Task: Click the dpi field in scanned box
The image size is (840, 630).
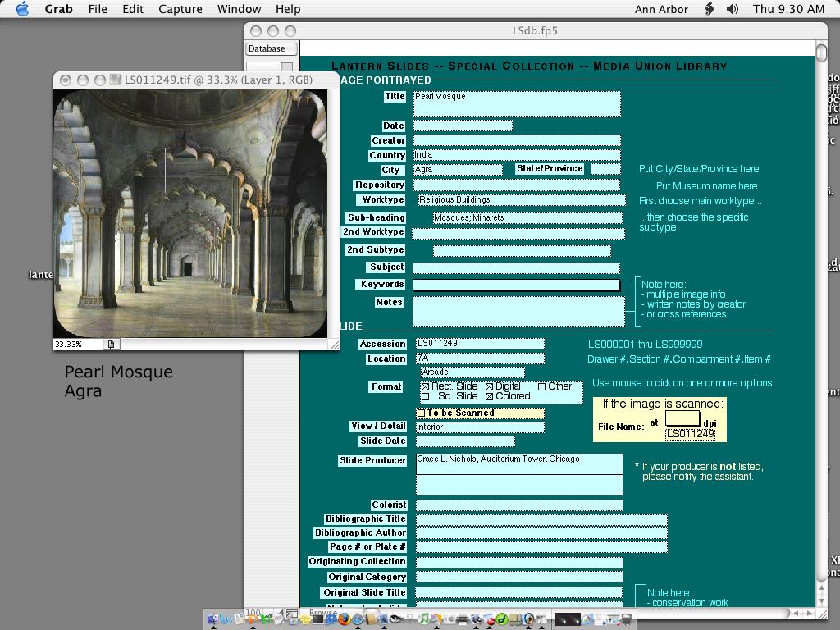Action: point(682,418)
